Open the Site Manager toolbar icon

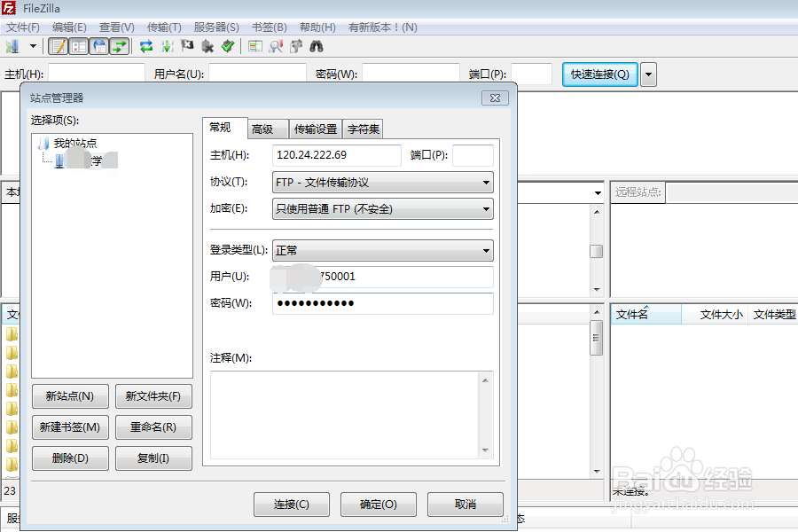11,46
